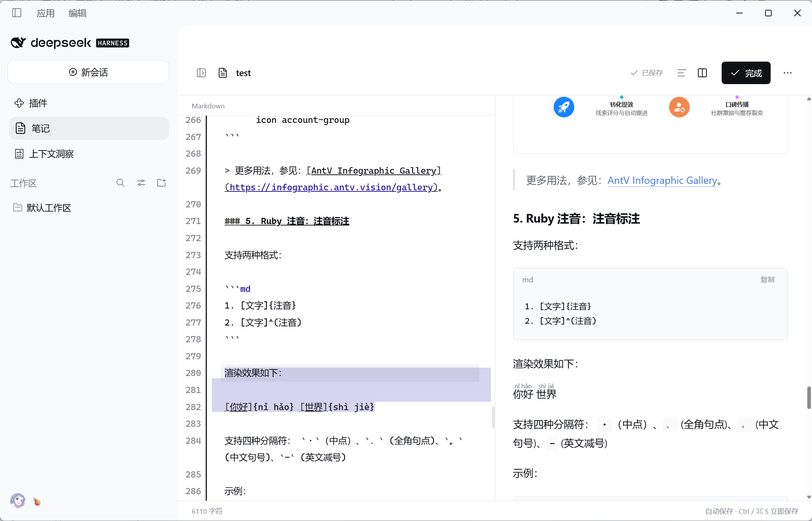Open the 默认工作区 folder
The image size is (812, 521).
[89, 208]
